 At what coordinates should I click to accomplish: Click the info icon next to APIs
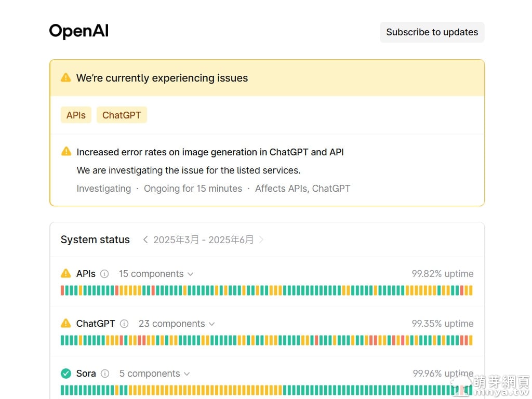[x=104, y=274]
